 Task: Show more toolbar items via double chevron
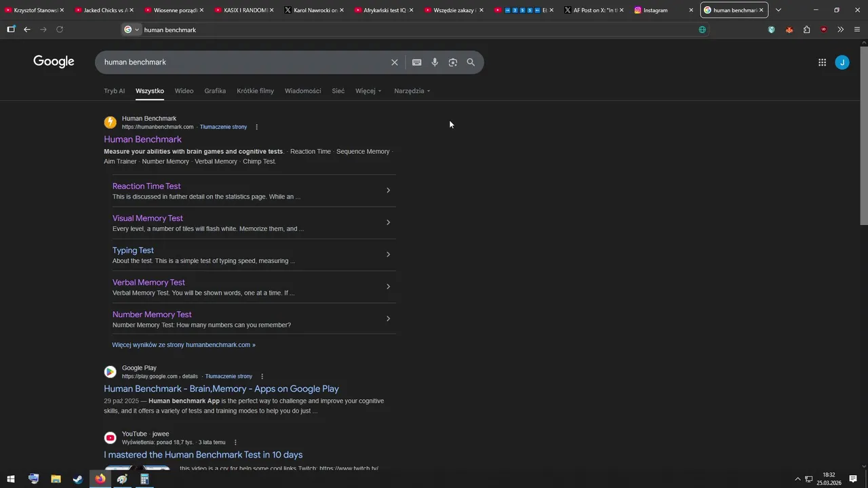point(840,30)
